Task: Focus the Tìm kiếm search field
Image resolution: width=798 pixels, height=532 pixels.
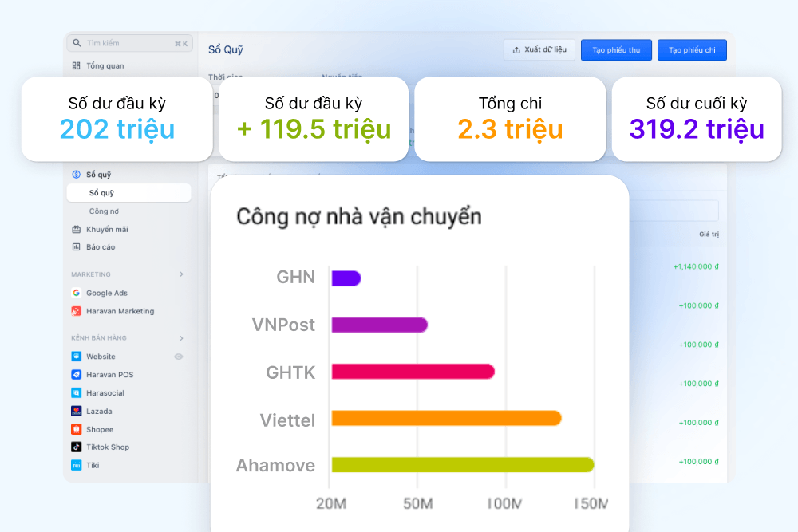Action: pyautogui.click(x=130, y=43)
